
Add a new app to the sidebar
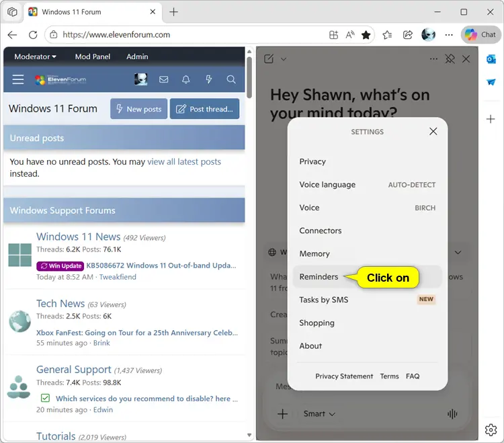click(491, 119)
